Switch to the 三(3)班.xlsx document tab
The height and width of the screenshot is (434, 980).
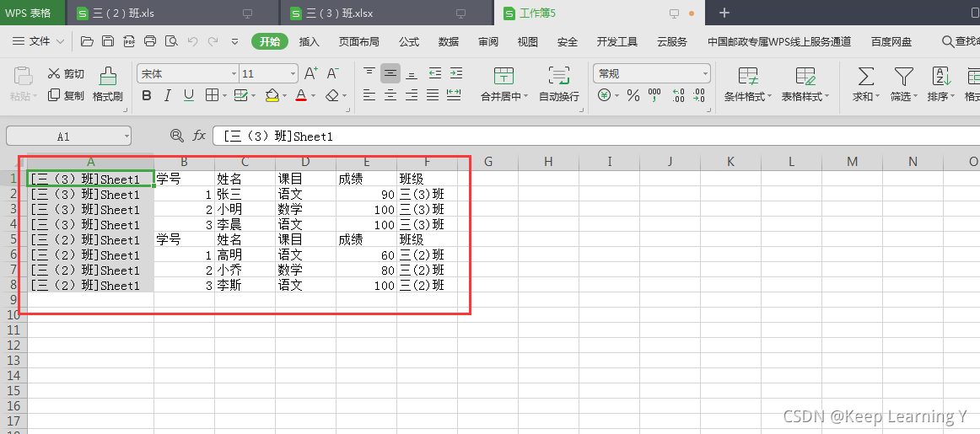point(385,13)
